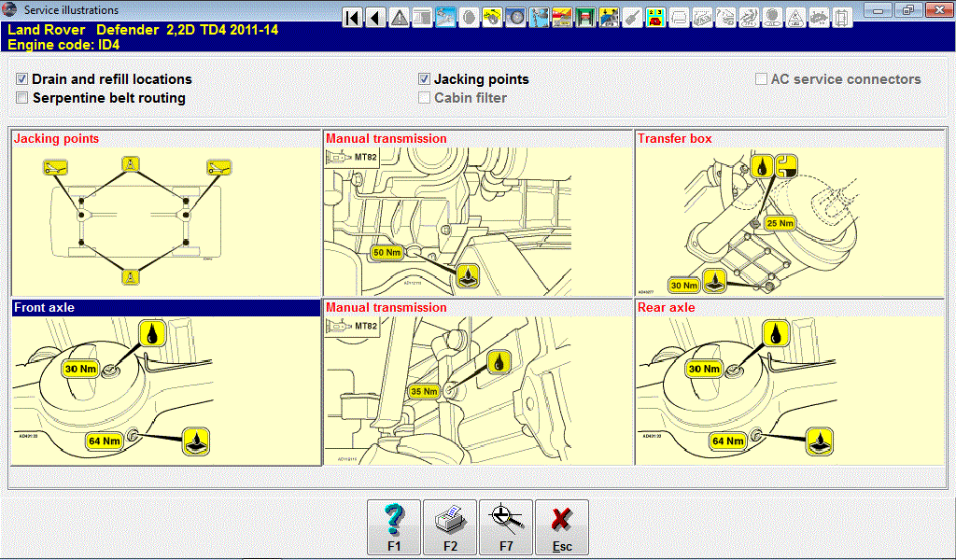Screen dimensions: 956x560
Task: Toggle the Jacking points checkbox
Action: [425, 79]
